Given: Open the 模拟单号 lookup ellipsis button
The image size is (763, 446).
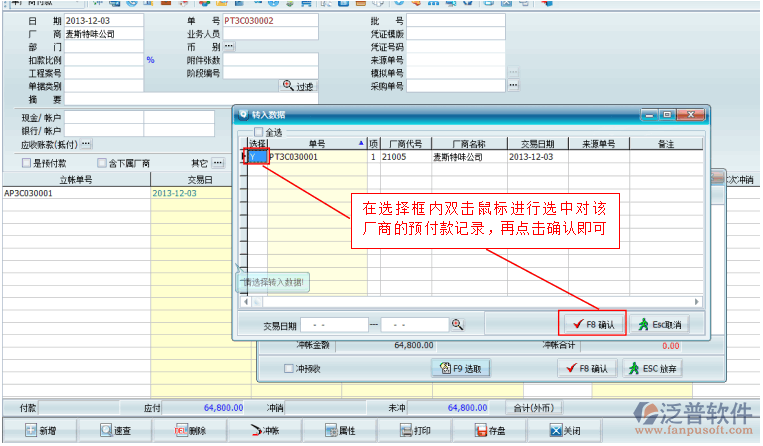Looking at the screenshot, I should coord(513,72).
